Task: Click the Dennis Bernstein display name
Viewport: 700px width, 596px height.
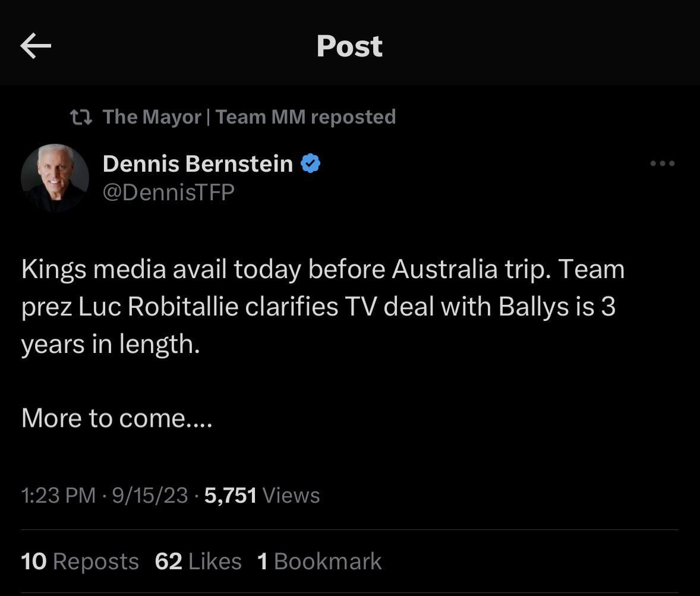Action: point(197,163)
